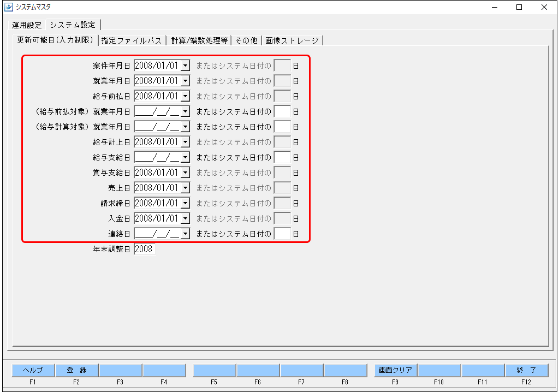The height and width of the screenshot is (392, 559).
Task: Click the 画面クリア F9 button
Action: click(395, 370)
